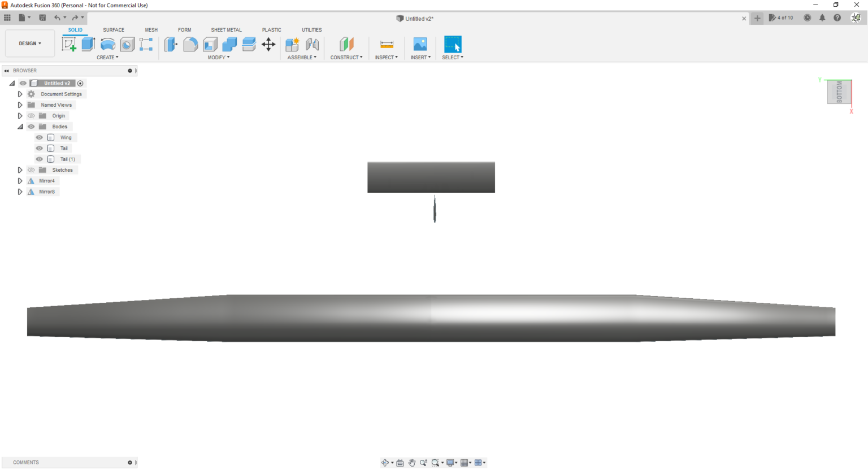Show the Sketches folder contents
Viewport: 868px width, 470px height.
pyautogui.click(x=20, y=169)
